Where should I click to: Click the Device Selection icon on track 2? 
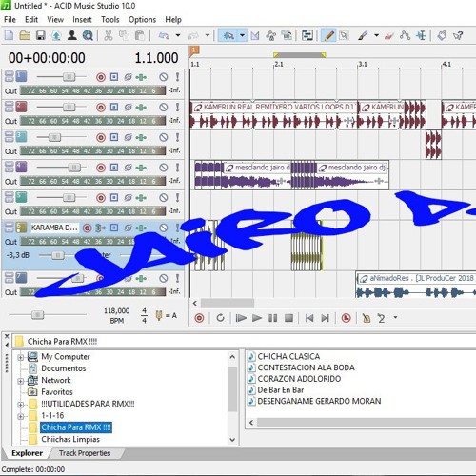click(114, 107)
